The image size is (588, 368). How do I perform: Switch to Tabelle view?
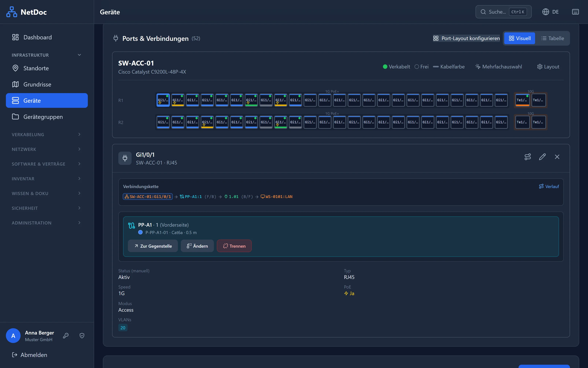pos(552,38)
